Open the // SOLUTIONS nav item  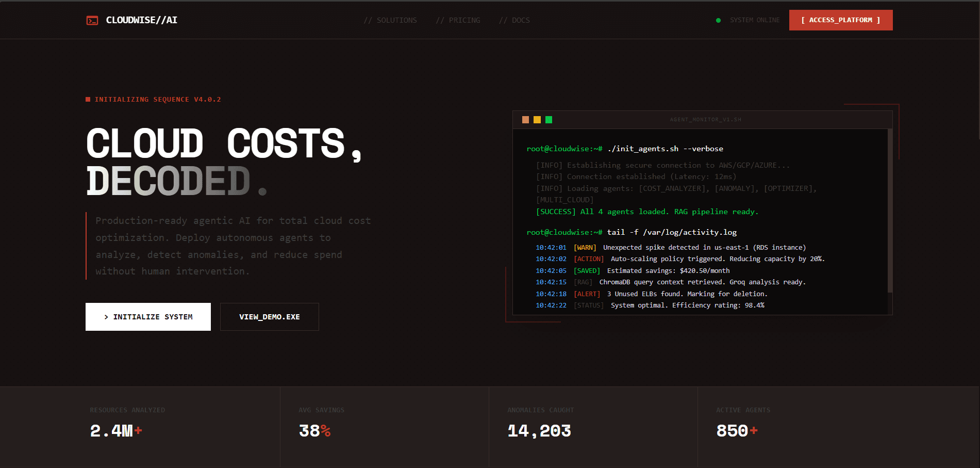(390, 20)
